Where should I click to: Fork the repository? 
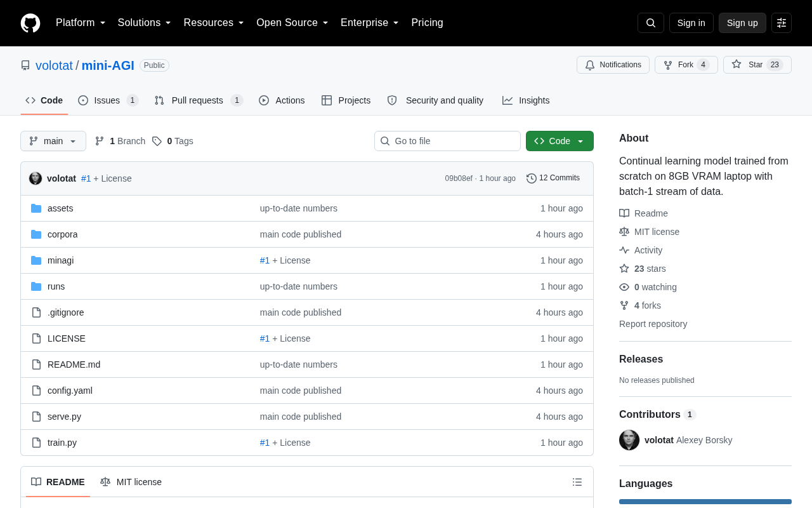[686, 65]
